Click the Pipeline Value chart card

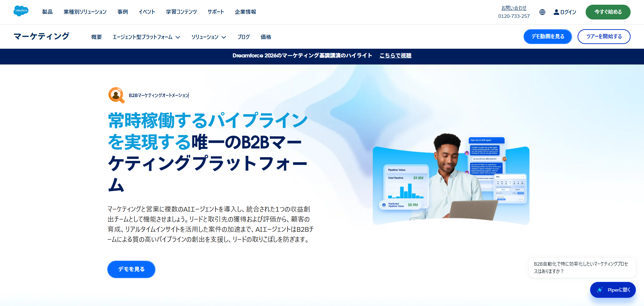coord(406,187)
